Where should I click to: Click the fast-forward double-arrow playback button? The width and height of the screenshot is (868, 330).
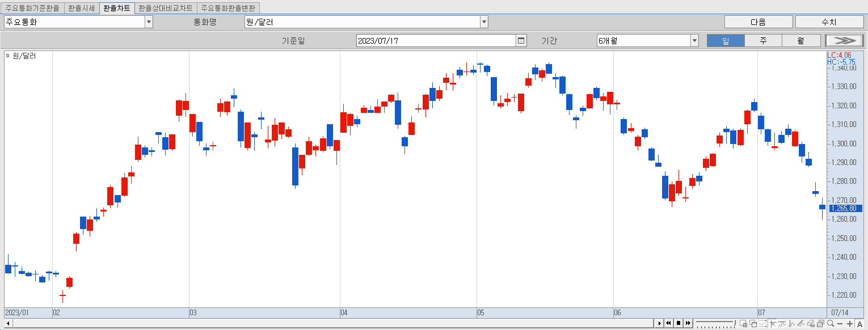pos(688,323)
